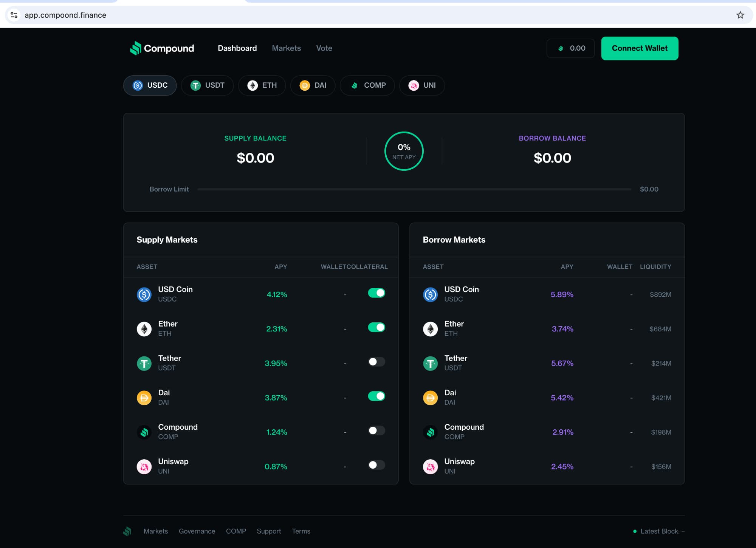
Task: Click Ether icon in Borrow Markets
Action: click(x=430, y=329)
